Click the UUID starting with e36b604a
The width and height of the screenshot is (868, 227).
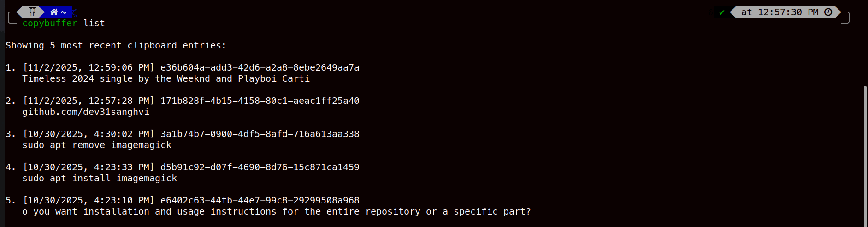click(260, 68)
